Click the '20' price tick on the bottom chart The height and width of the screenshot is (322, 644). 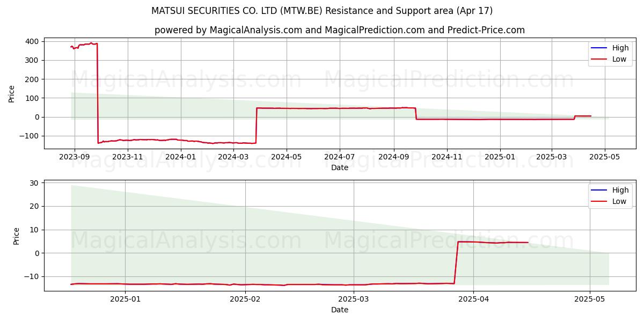pyautogui.click(x=34, y=206)
